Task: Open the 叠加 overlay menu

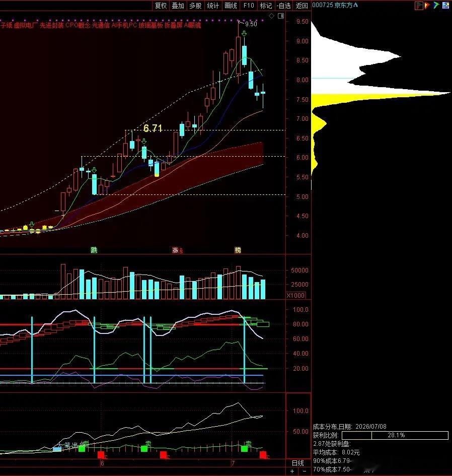Action: pos(178,6)
